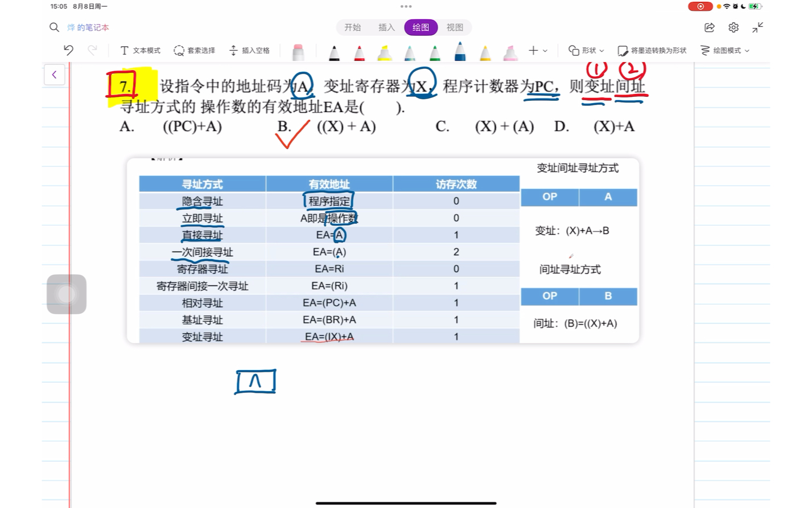Click the 立即寻址 table cell

[203, 218]
